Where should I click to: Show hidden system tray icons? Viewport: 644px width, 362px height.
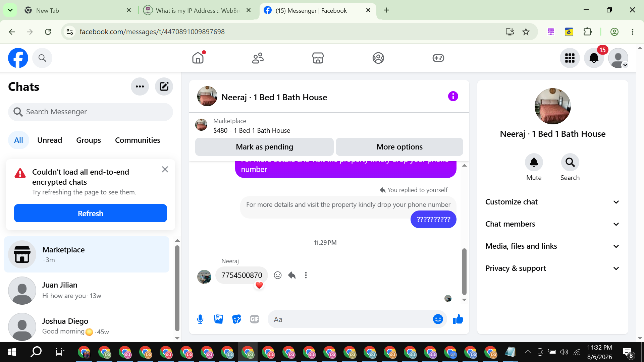528,352
